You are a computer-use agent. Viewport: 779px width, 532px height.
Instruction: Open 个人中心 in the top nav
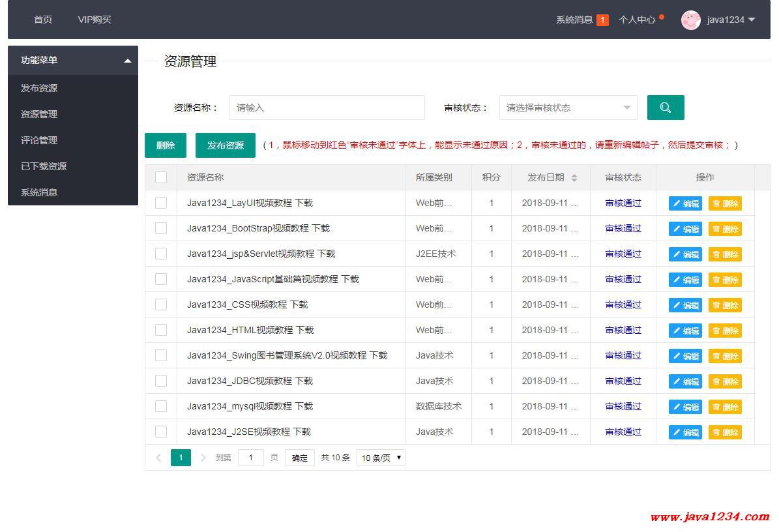point(637,20)
